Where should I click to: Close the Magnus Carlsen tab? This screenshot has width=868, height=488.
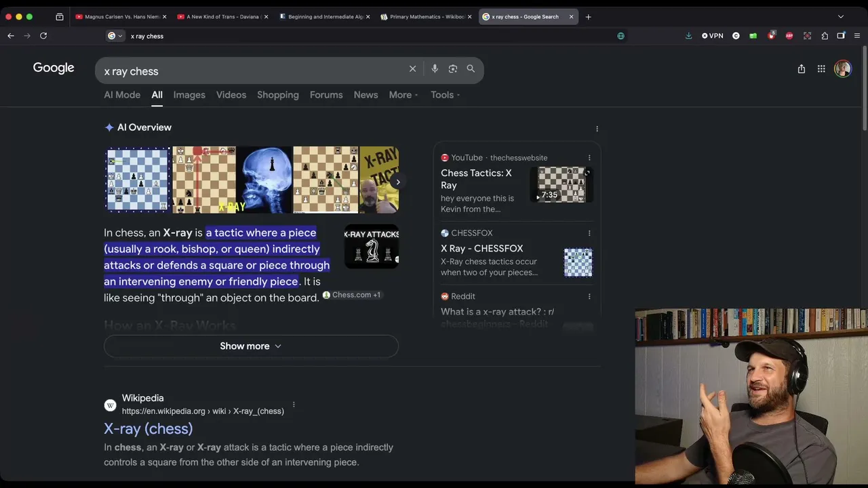pyautogui.click(x=164, y=17)
